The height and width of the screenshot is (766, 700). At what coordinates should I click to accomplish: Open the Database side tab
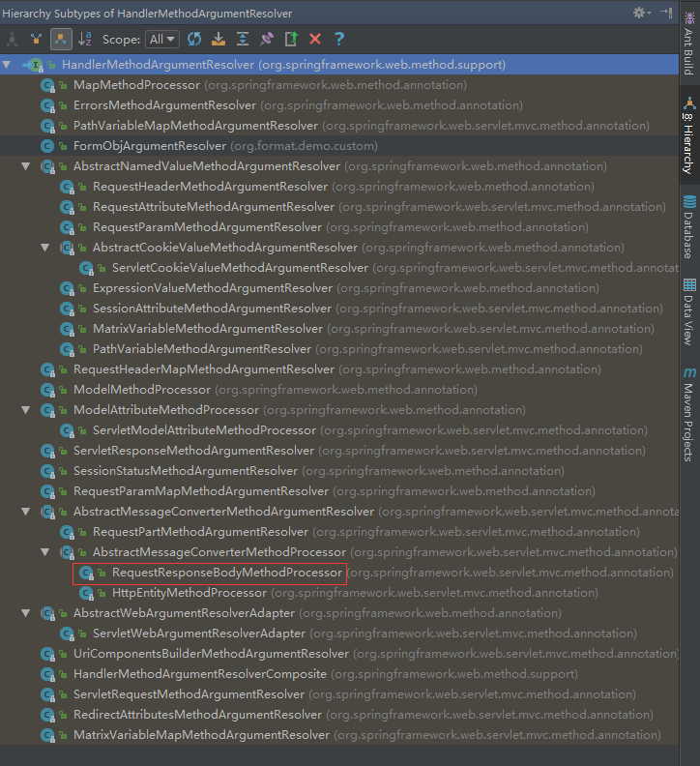click(689, 226)
